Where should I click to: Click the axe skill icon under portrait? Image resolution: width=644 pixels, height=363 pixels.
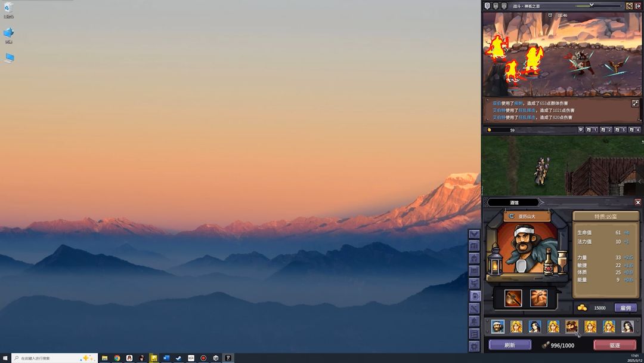513,298
